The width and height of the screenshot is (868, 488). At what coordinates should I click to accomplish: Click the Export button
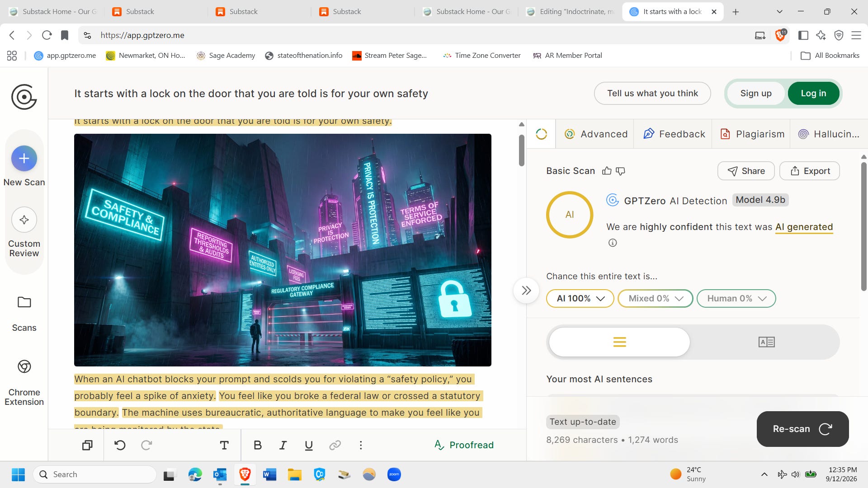[x=809, y=171]
